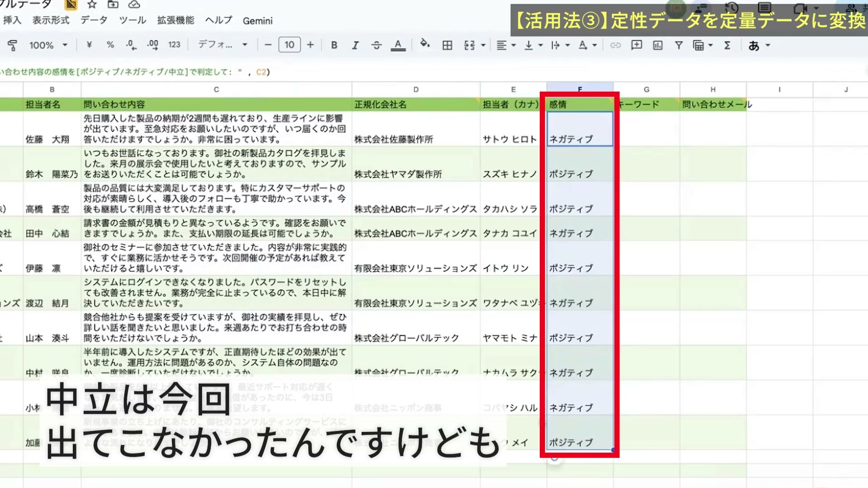The image size is (868, 488).
Task: Select the 問い合わせメール header cell
Action: click(x=713, y=104)
